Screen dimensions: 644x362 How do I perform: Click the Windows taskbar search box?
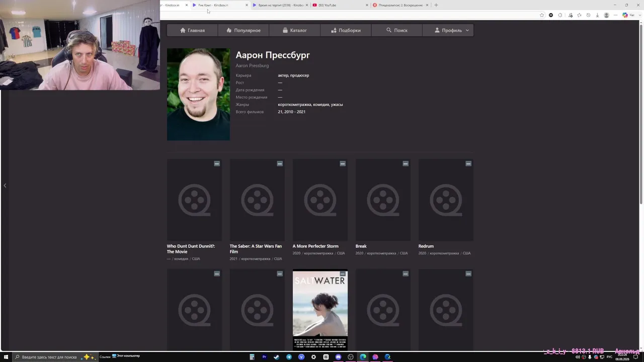tap(55, 357)
